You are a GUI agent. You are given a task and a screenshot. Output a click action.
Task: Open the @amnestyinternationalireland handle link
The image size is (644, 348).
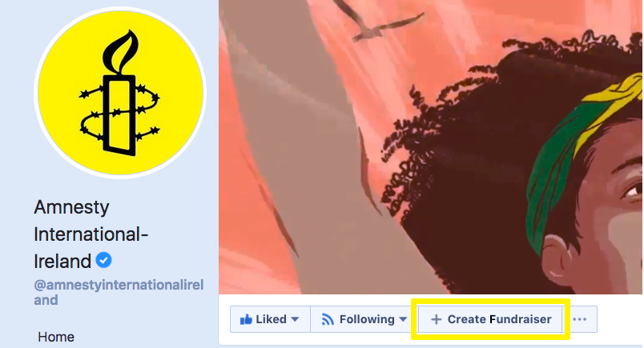click(119, 292)
